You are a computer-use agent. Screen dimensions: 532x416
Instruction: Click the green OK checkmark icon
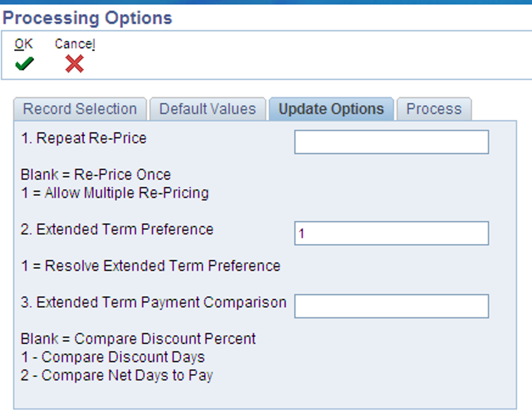pyautogui.click(x=24, y=64)
